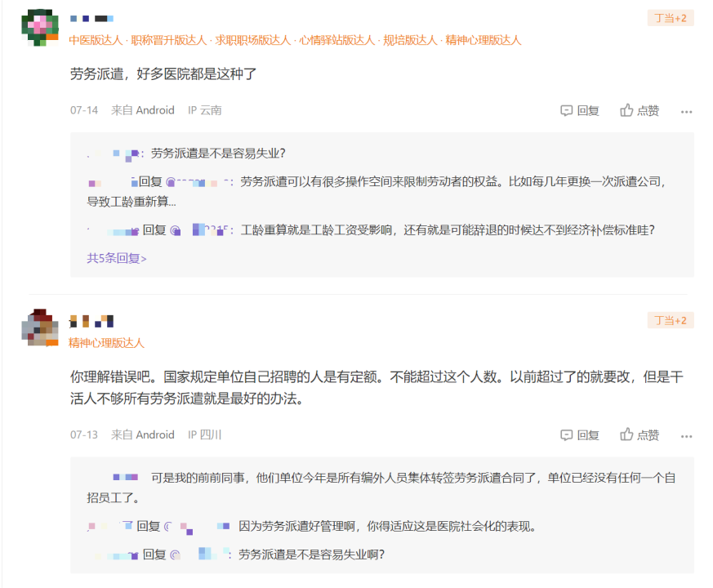Open the 规培版达人 badge link

click(410, 40)
